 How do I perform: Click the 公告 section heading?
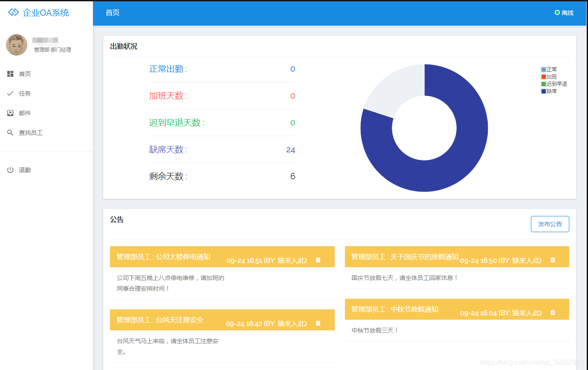[117, 219]
